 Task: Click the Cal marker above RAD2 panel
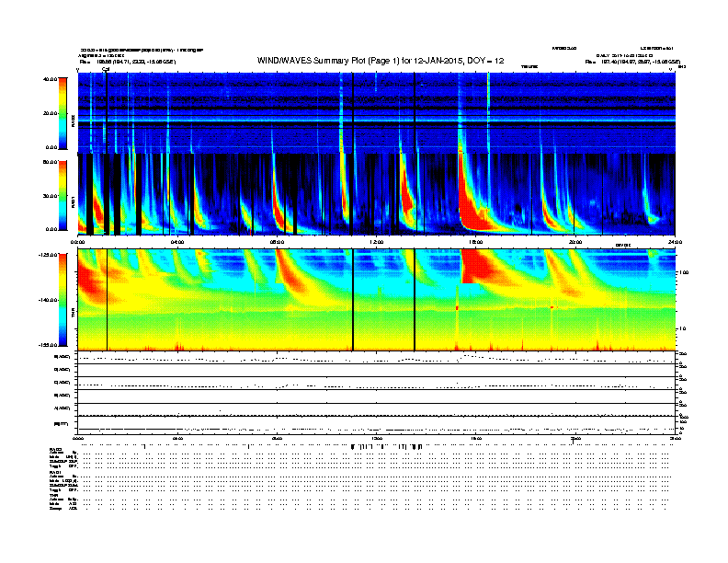coord(106,69)
